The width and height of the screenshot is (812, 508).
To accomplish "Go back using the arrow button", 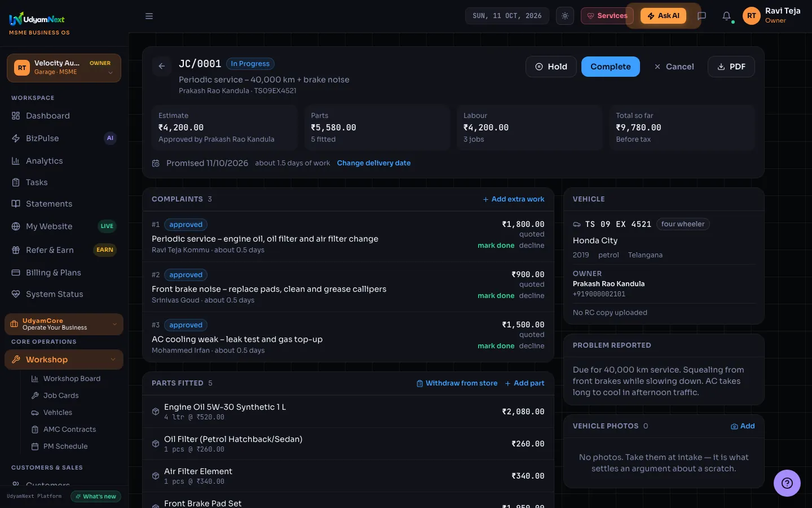I will (x=161, y=66).
